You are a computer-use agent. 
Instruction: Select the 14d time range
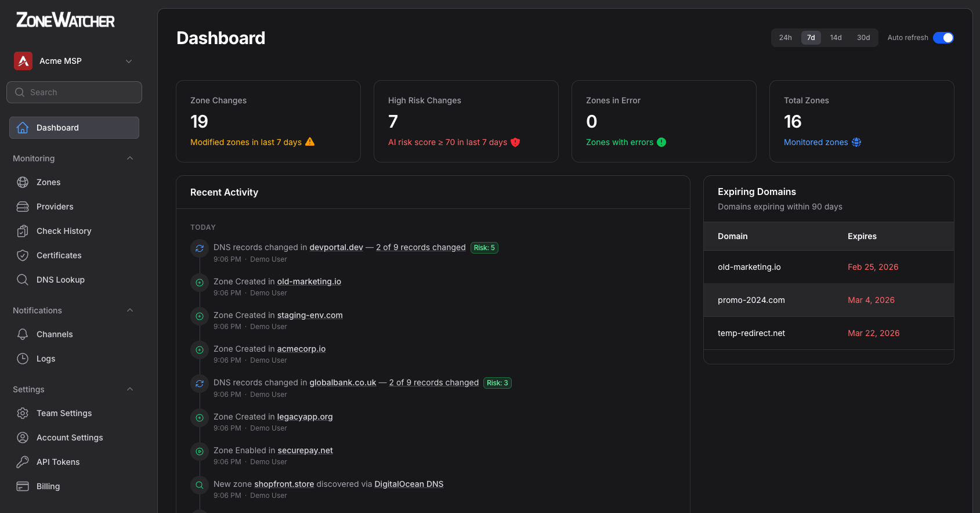[836, 38]
